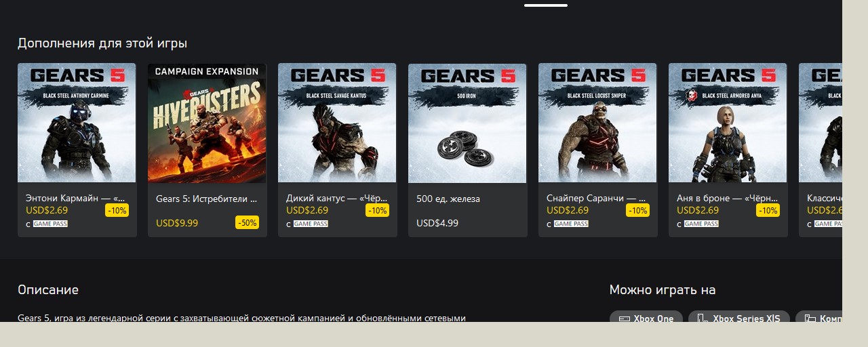Click Game Pass badge under Дикий кантус
Image resolution: width=868 pixels, height=347 pixels.
tap(311, 224)
